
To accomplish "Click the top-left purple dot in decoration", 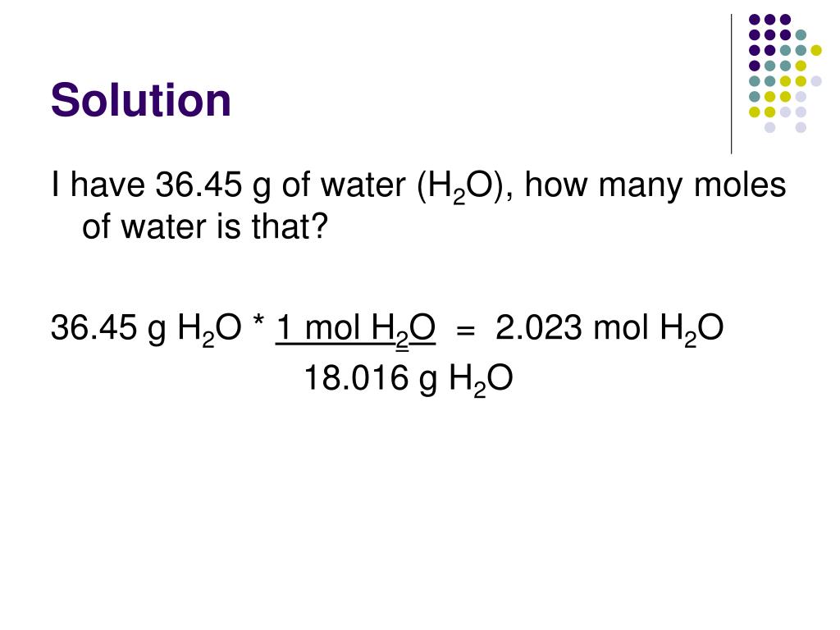I will point(755,20).
